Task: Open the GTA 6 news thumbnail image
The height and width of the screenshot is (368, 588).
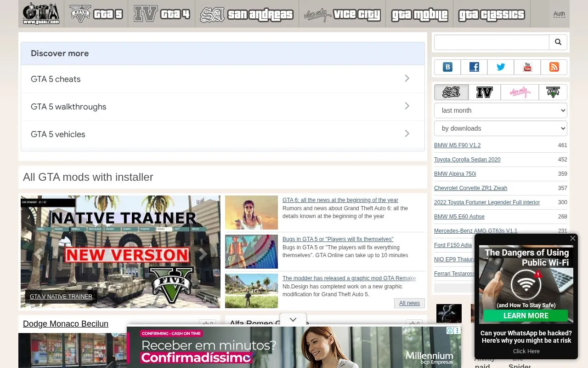Action: (x=251, y=213)
